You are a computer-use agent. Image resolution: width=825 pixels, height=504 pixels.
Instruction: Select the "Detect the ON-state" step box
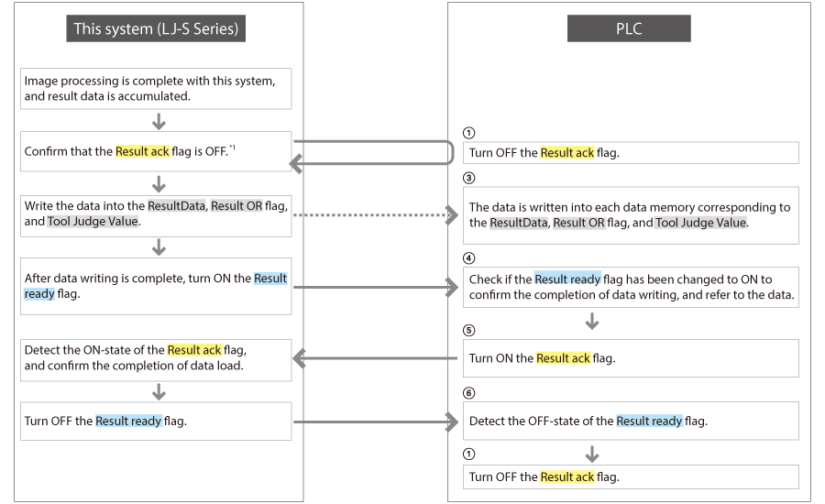pos(156,358)
